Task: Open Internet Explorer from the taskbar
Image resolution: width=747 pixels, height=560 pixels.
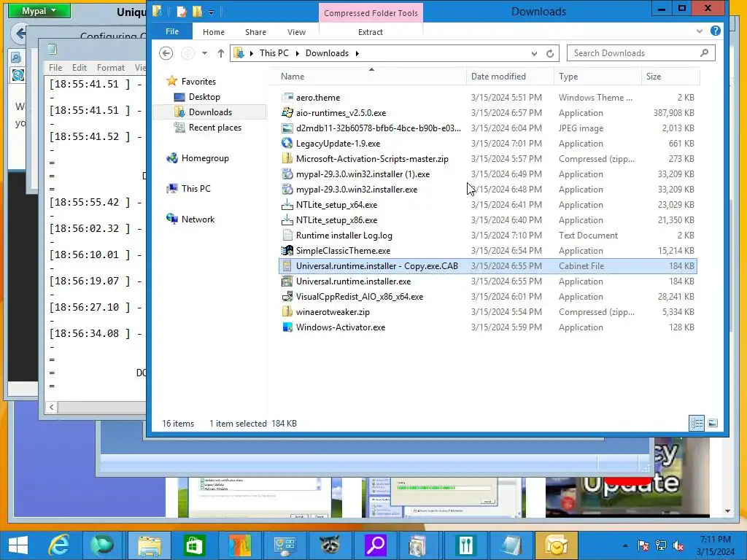Action: pyautogui.click(x=58, y=545)
